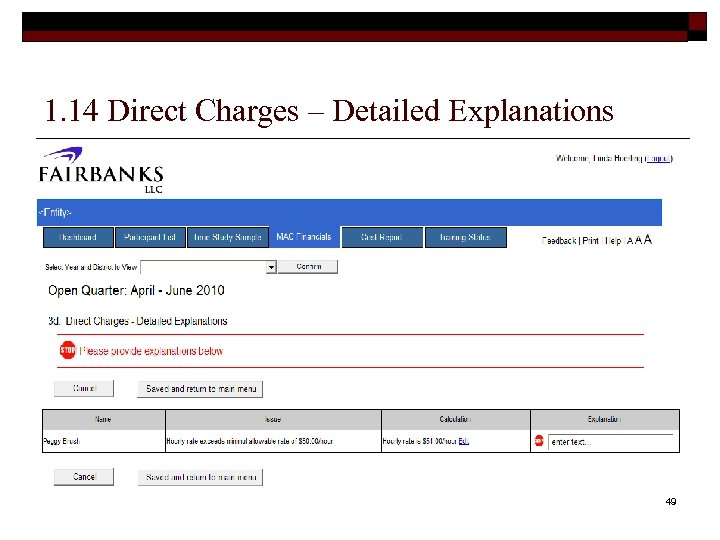
Task: Select the MAC Financials tab
Action: coord(304,237)
